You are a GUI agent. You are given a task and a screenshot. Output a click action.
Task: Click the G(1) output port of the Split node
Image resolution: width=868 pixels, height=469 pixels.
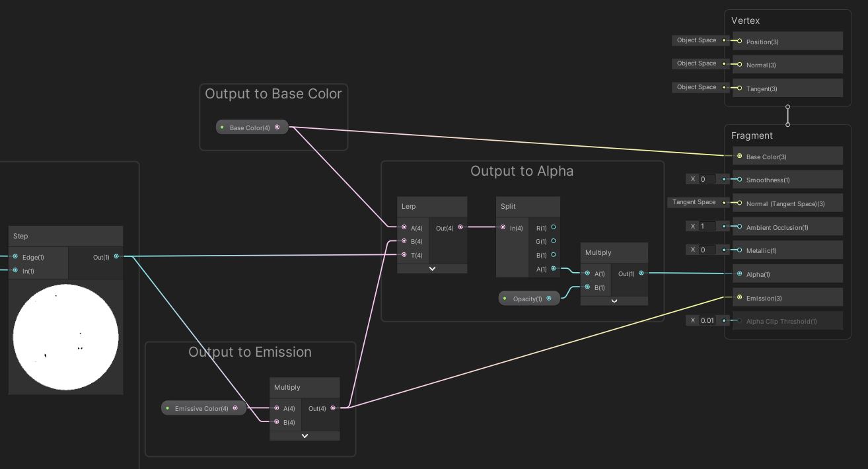553,241
